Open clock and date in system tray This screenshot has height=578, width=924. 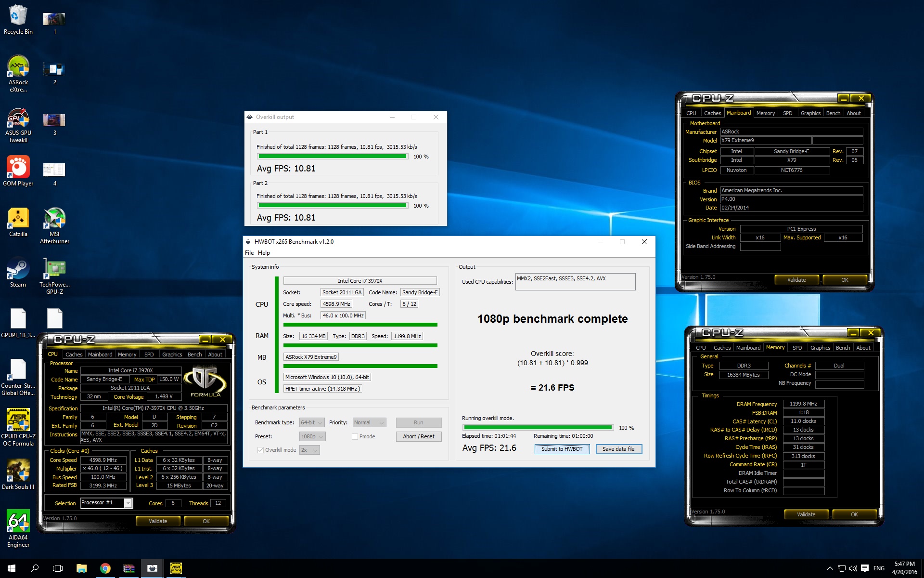(x=904, y=568)
